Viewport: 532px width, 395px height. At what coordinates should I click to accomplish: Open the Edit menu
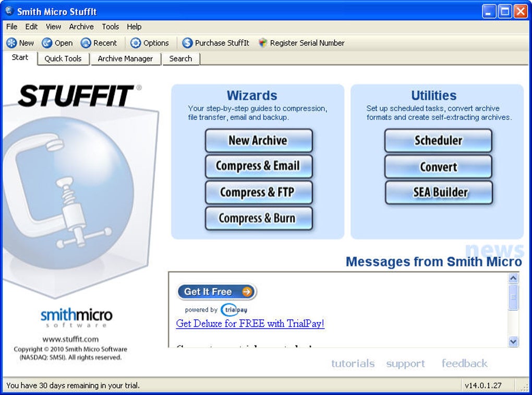(x=31, y=27)
